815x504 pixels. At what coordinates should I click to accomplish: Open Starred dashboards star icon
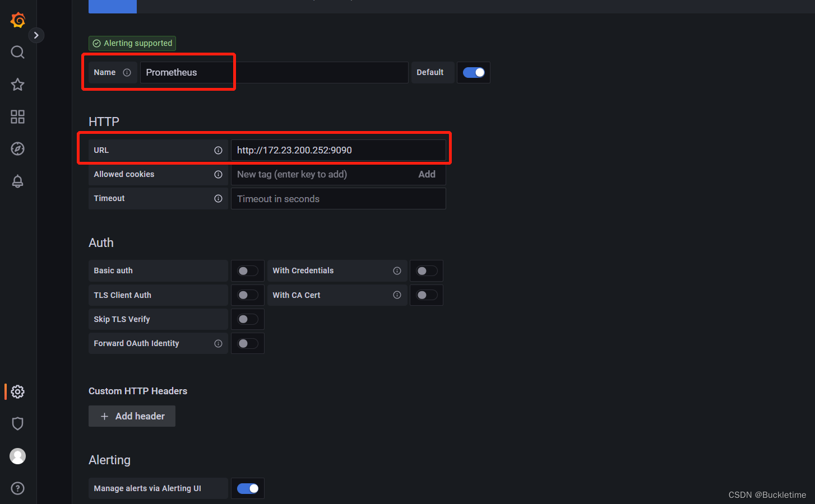[x=18, y=85]
